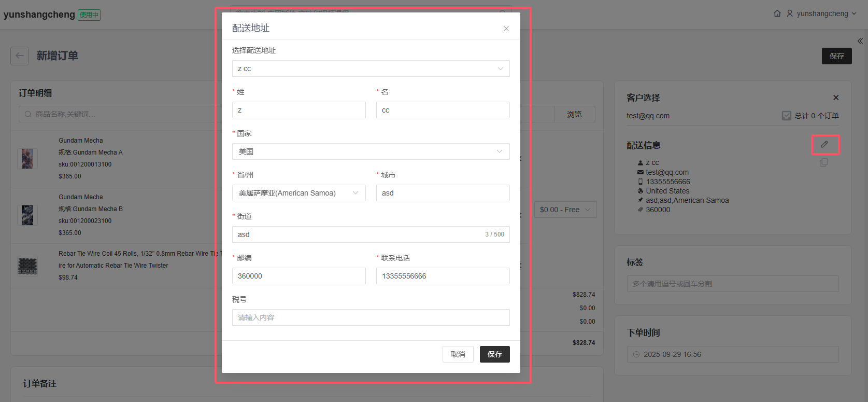Click the pencil edit icon beside 配送信息
Screen dimensions: 868x402
pyautogui.click(x=824, y=145)
